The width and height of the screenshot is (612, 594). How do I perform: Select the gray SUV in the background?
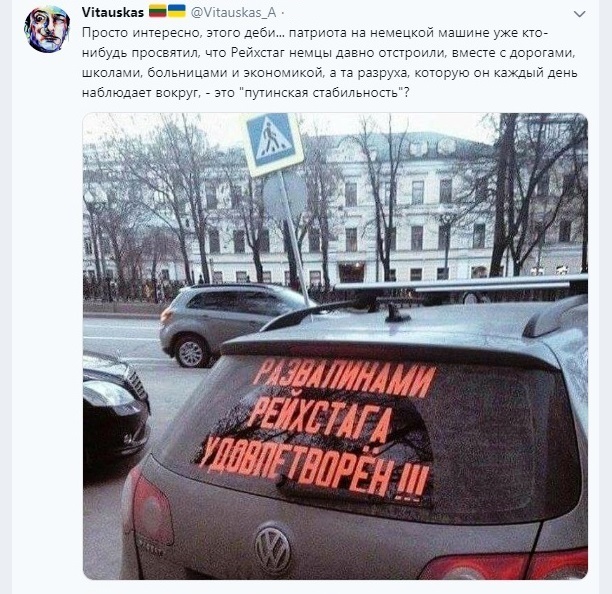229,324
